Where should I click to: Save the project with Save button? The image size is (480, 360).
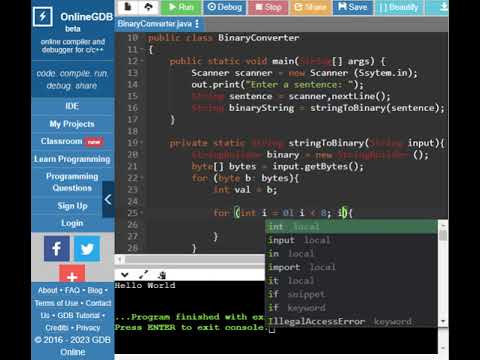(352, 7)
